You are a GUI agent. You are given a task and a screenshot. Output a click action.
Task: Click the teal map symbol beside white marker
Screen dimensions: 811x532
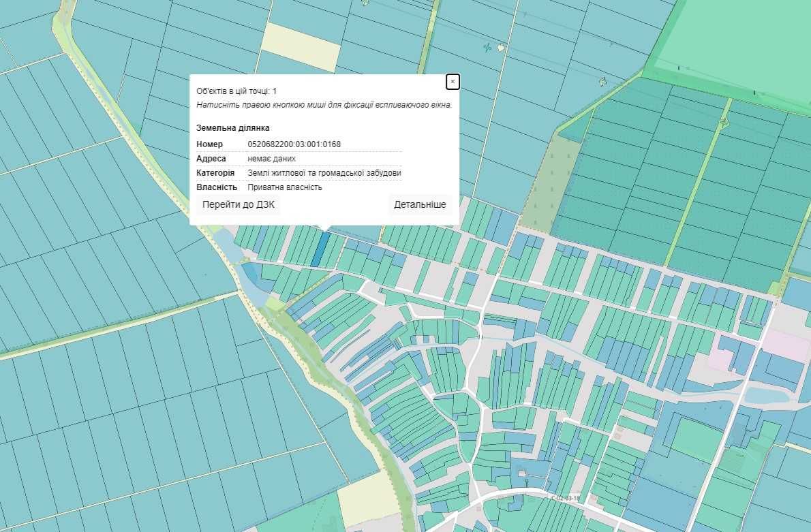(x=487, y=48)
